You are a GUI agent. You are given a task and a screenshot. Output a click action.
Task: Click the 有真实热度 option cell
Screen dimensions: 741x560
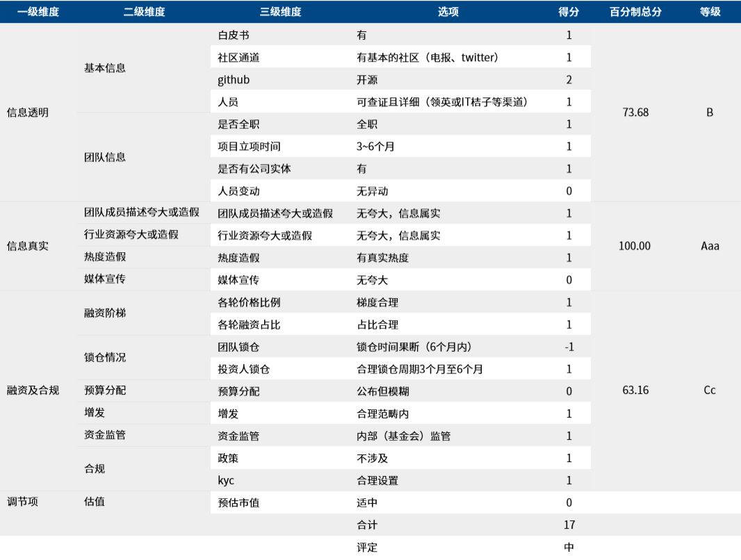point(383,258)
